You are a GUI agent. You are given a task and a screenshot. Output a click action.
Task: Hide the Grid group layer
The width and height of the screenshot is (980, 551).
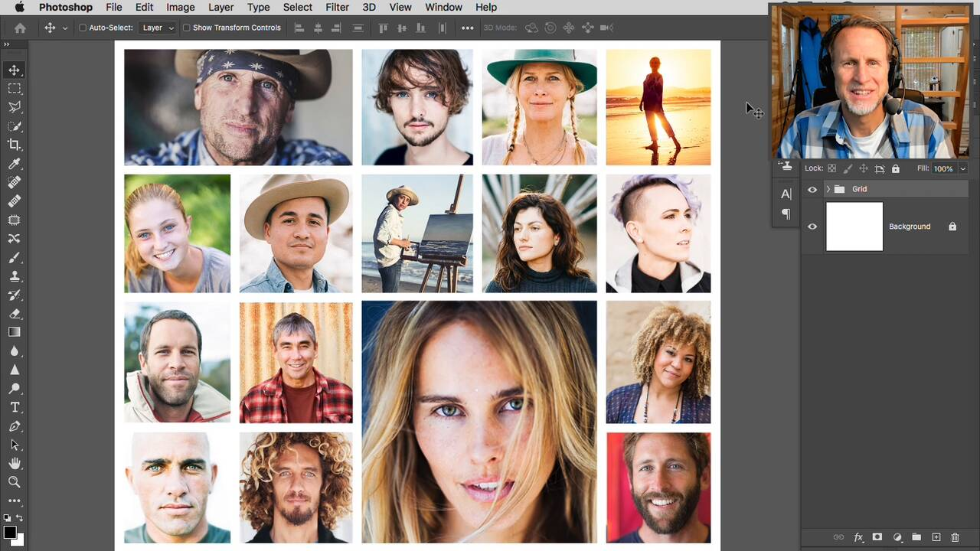(812, 189)
